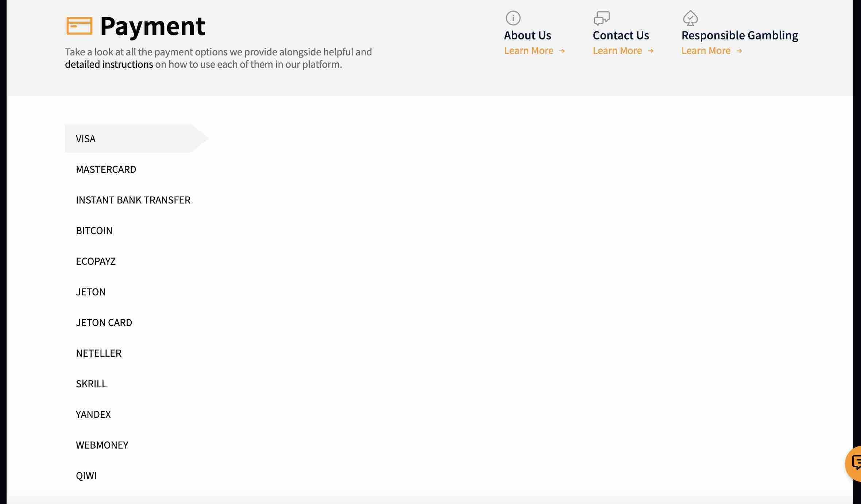Open the Responsible Gambling heading

740,35
